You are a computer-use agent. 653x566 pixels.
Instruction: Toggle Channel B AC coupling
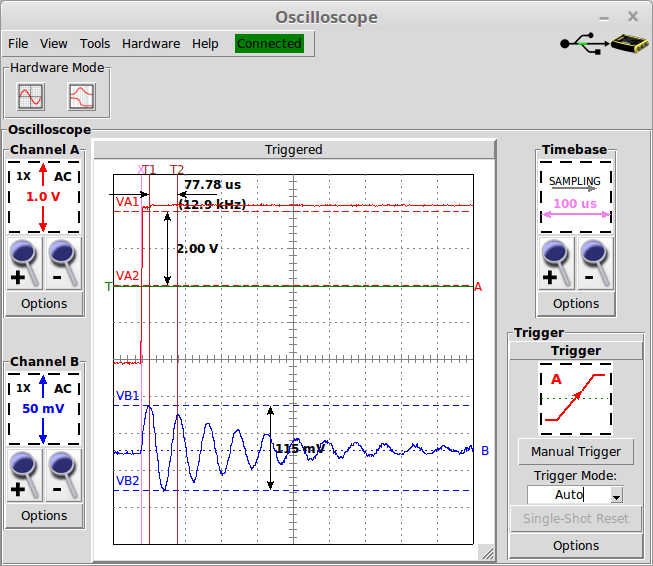[62, 389]
